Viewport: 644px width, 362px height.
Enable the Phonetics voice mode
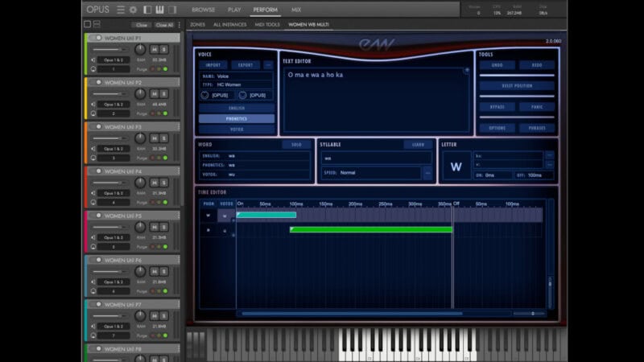tap(237, 118)
